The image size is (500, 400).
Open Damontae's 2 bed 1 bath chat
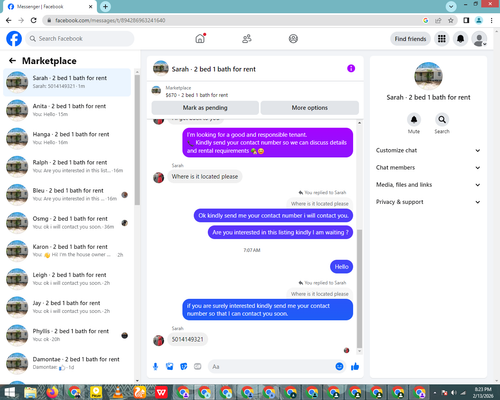(x=67, y=363)
